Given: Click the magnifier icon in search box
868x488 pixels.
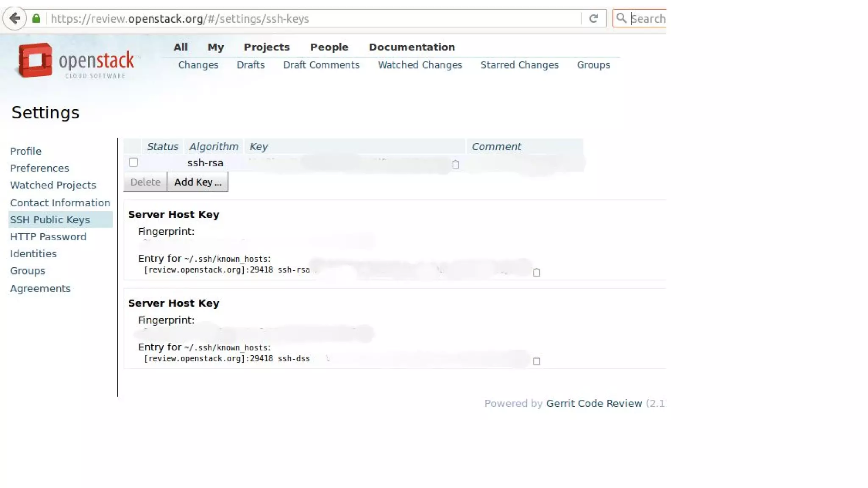Looking at the screenshot, I should point(621,18).
